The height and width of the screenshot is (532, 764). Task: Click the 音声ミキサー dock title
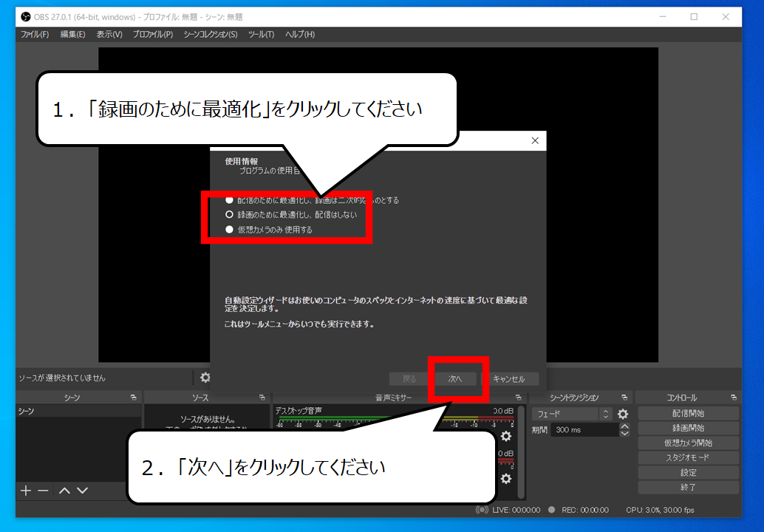point(394,398)
